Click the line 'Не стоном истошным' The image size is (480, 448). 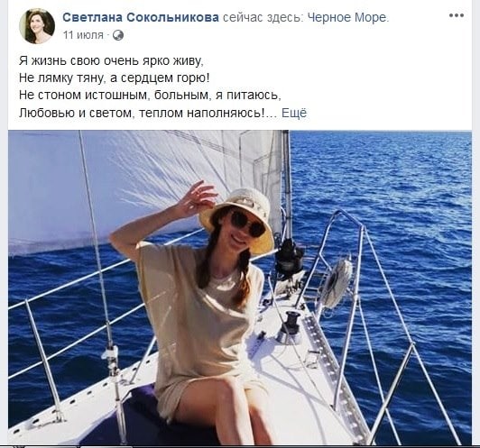(150, 96)
